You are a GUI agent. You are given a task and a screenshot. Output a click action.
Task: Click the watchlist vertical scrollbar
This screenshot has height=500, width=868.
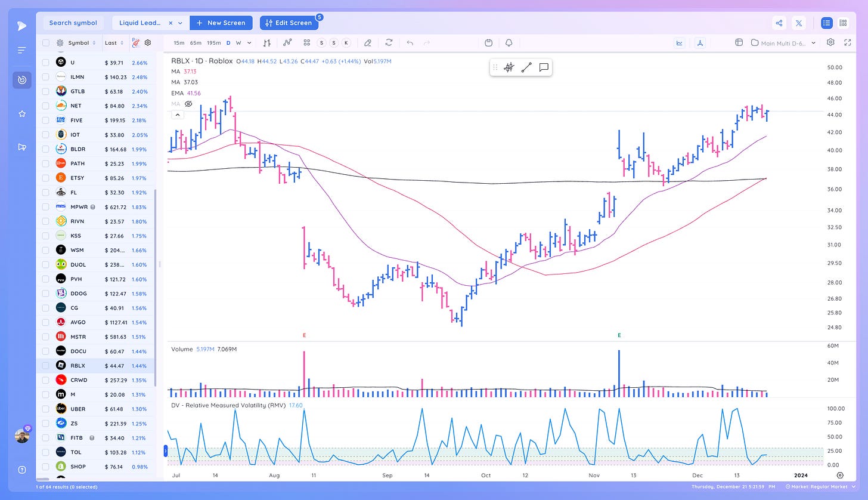(x=156, y=287)
